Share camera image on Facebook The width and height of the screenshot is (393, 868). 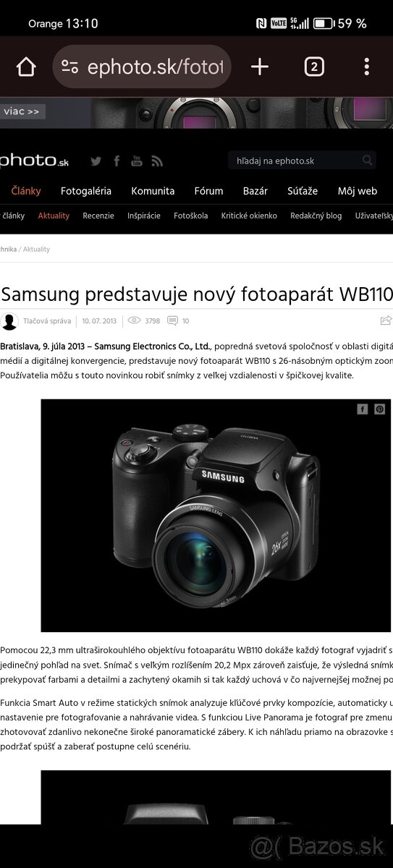(x=363, y=409)
